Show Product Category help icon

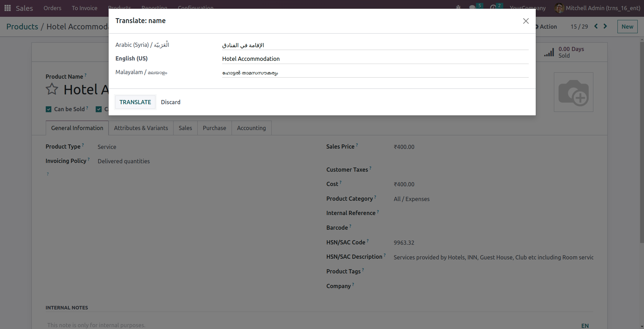click(x=375, y=197)
